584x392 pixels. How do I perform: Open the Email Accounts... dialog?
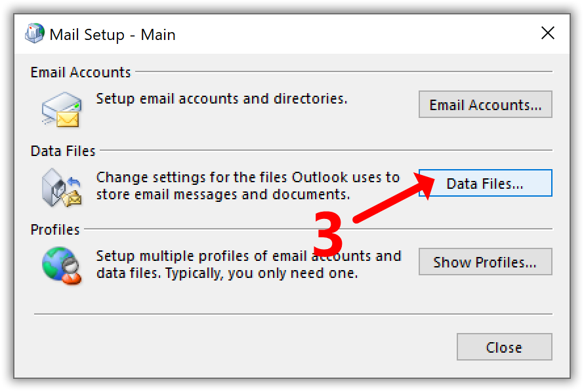click(x=486, y=104)
